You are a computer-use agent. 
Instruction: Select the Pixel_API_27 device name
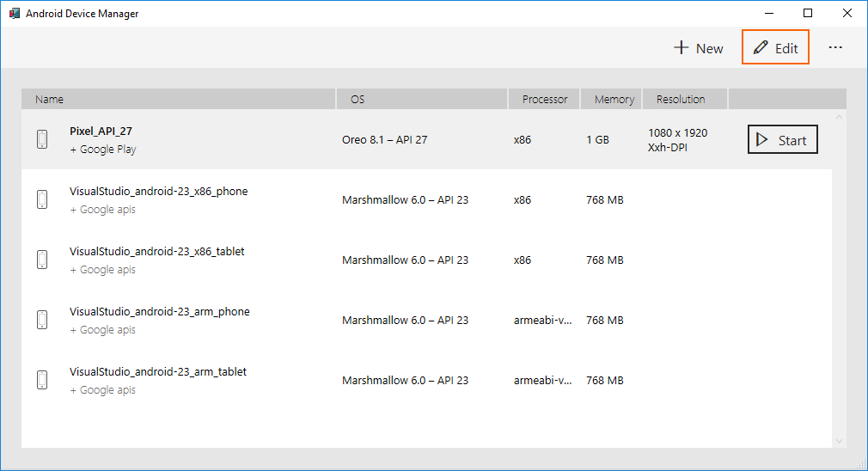click(x=101, y=132)
